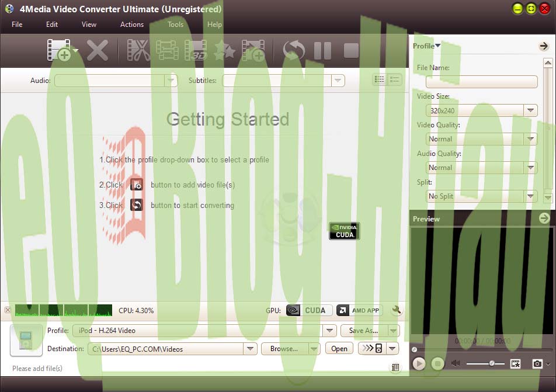Click the Add File toolbar icon
Image resolution: width=556 pixels, height=392 pixels.
[58, 50]
